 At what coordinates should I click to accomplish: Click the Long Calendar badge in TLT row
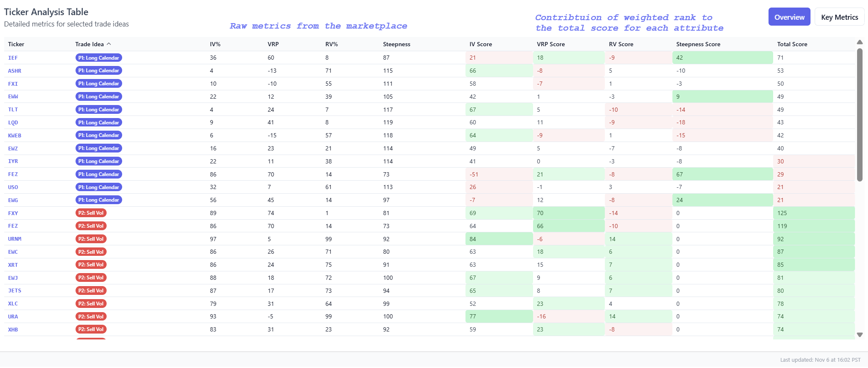pos(99,110)
